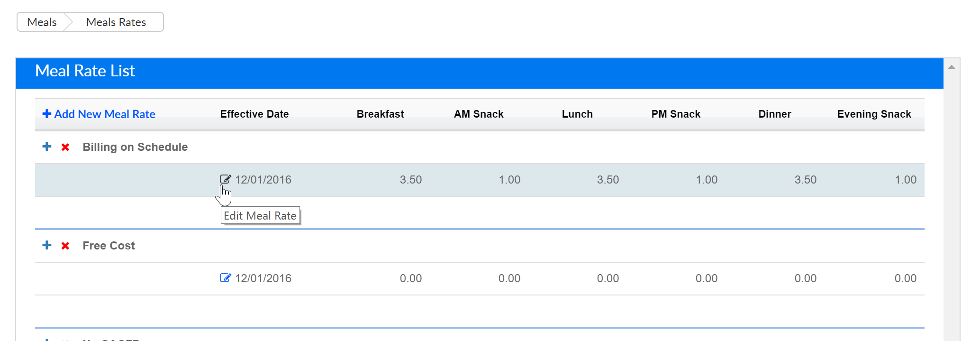Click the Free Cost Dinner value 0.00
The image size is (980, 341).
[805, 278]
